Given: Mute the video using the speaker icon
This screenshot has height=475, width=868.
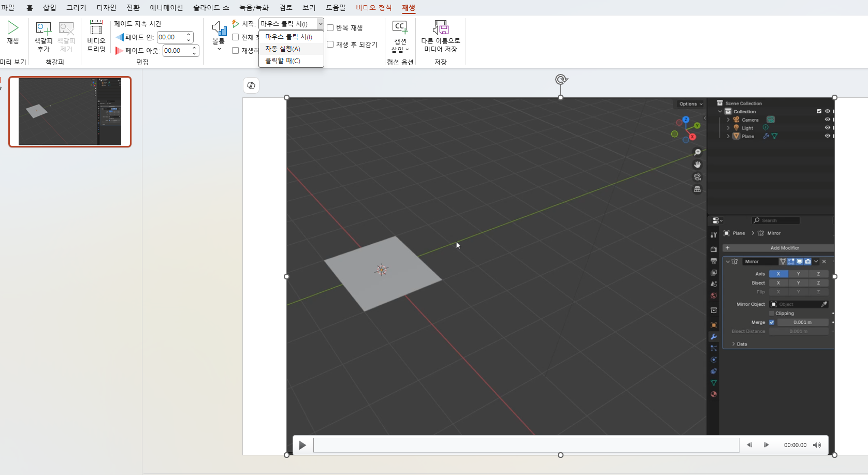Looking at the screenshot, I should [x=817, y=445].
